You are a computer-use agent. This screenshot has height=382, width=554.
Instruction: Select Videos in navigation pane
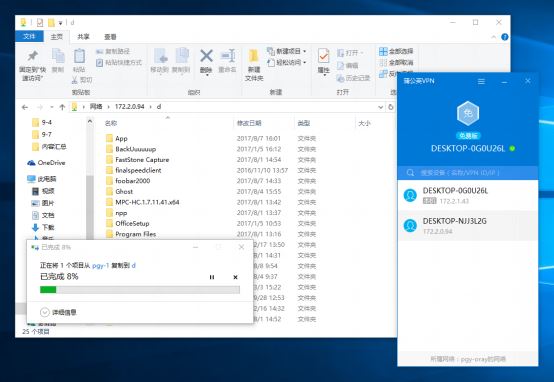point(43,191)
